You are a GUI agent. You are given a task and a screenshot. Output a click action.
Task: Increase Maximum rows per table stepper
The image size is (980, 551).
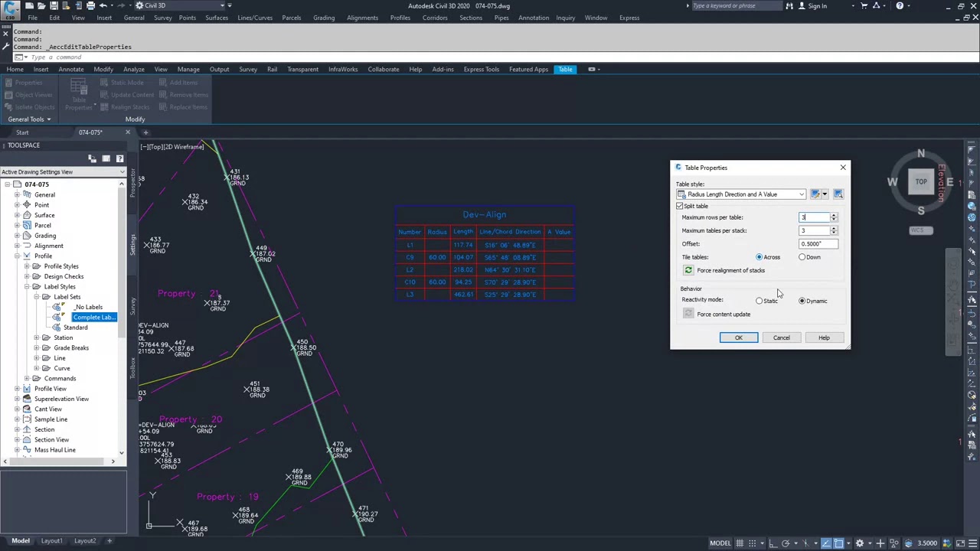[834, 215]
